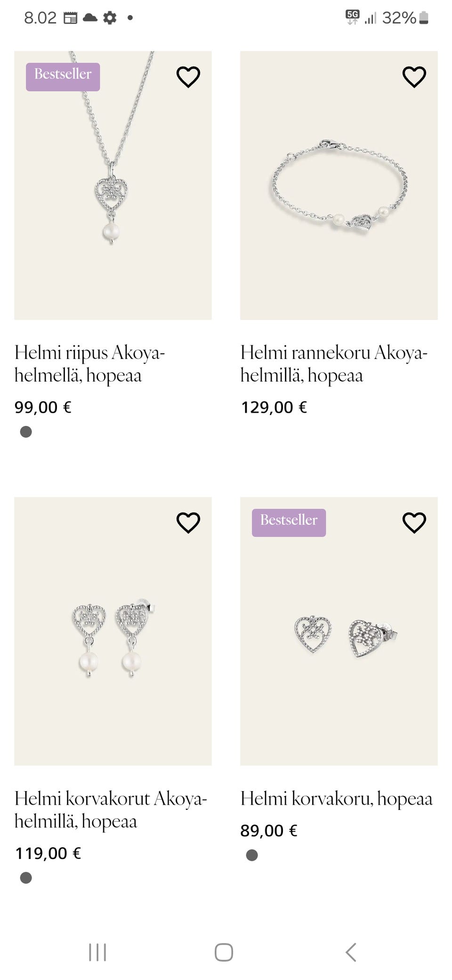Tap wishlist heart on Helmi korvakoru stud earrings
The width and height of the screenshot is (452, 980).
coord(414,523)
